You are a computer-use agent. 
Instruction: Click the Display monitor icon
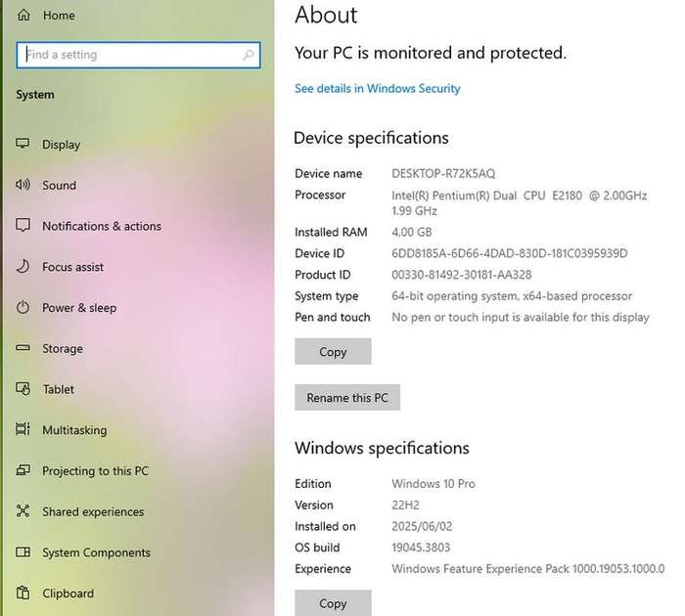[x=23, y=144]
